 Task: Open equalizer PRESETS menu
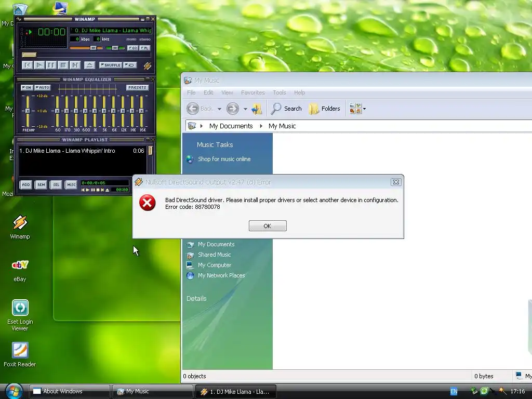(x=137, y=87)
